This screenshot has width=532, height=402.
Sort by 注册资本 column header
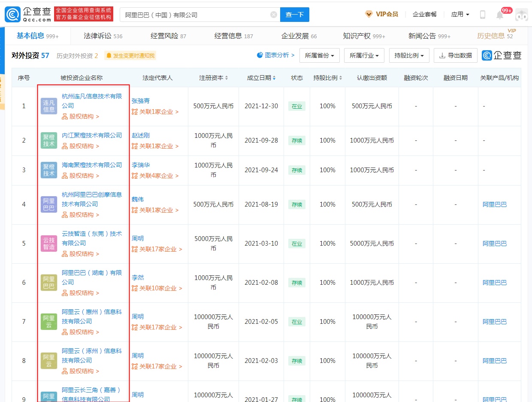[x=214, y=78]
